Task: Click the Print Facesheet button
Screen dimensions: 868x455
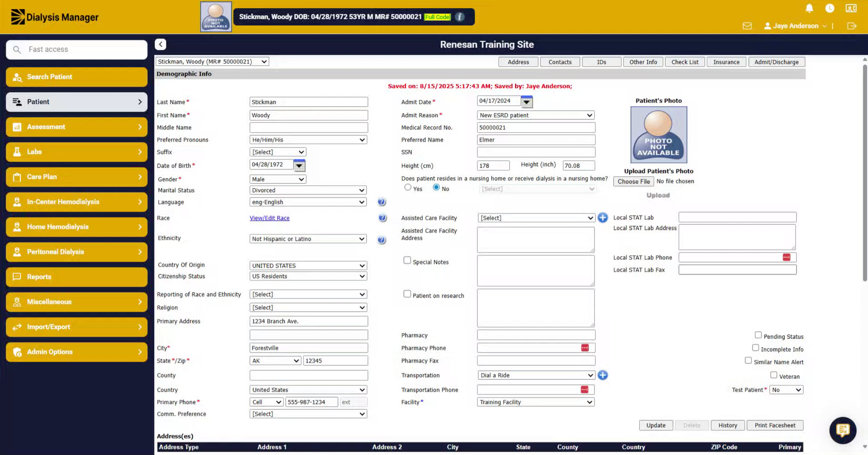Action: coord(775,425)
